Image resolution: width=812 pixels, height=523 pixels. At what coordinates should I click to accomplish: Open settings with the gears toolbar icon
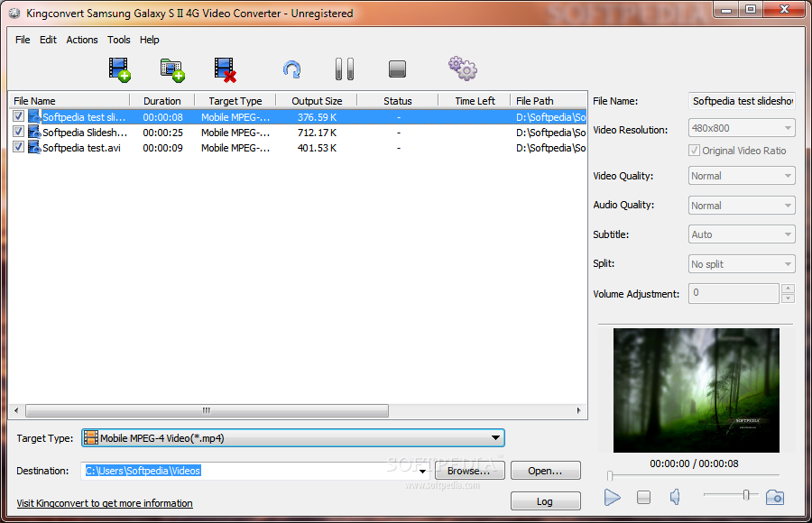(x=463, y=69)
